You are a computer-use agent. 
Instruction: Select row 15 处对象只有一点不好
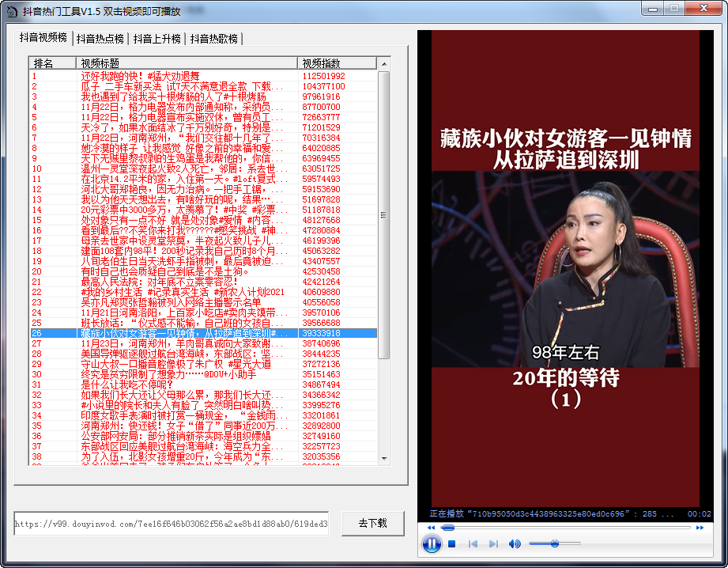203,220
